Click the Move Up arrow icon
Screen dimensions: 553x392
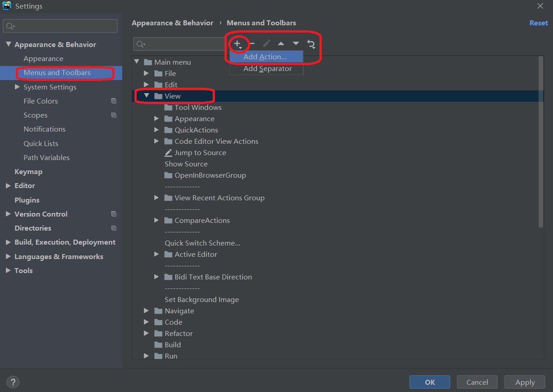point(281,43)
